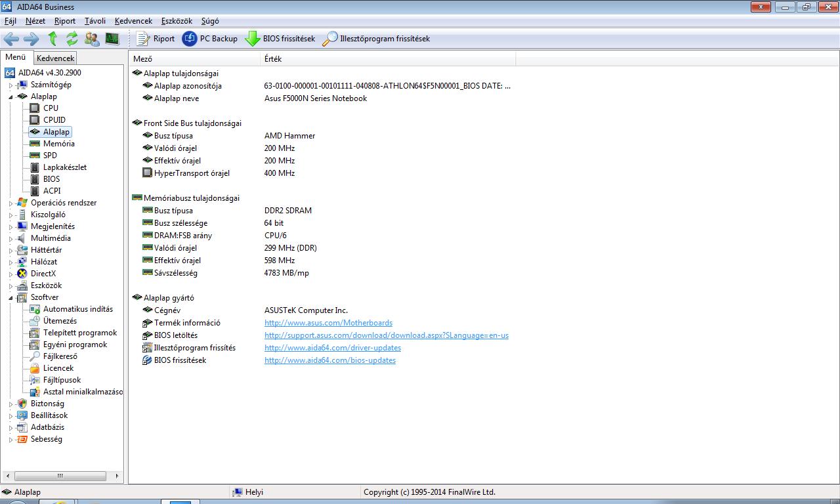
Task: Open the Riport menu
Action: pyautogui.click(x=65, y=21)
